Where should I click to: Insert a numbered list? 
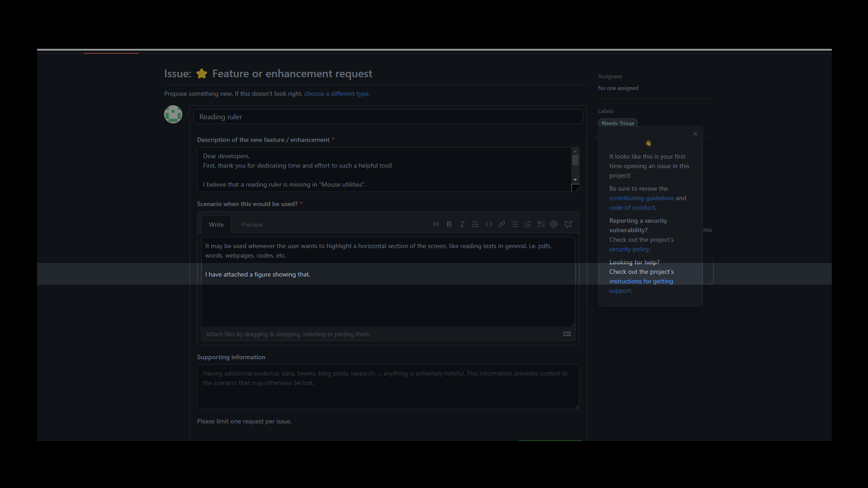[528, 224]
